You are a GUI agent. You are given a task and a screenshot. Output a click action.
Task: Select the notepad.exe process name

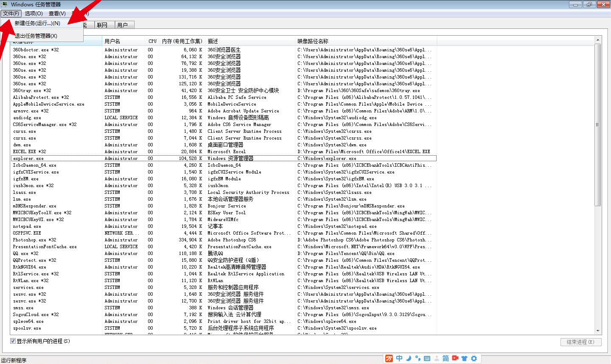click(27, 226)
